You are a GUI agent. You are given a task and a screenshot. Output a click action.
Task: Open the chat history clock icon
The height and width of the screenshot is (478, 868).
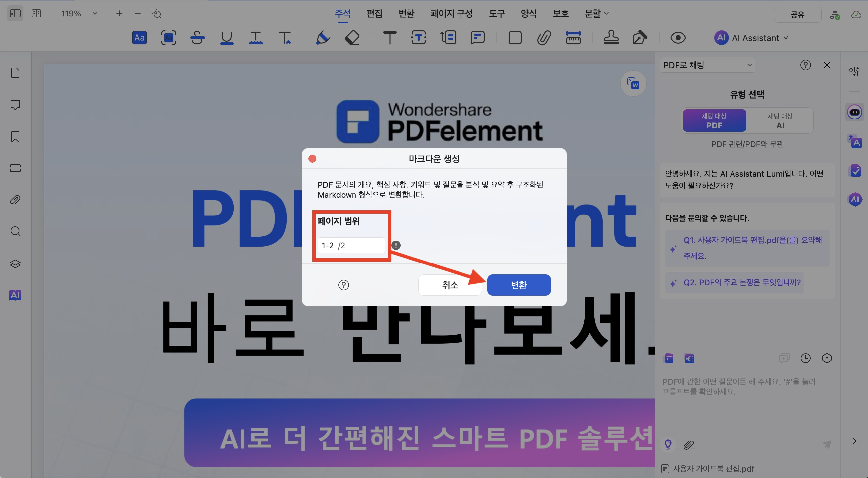[x=805, y=358]
